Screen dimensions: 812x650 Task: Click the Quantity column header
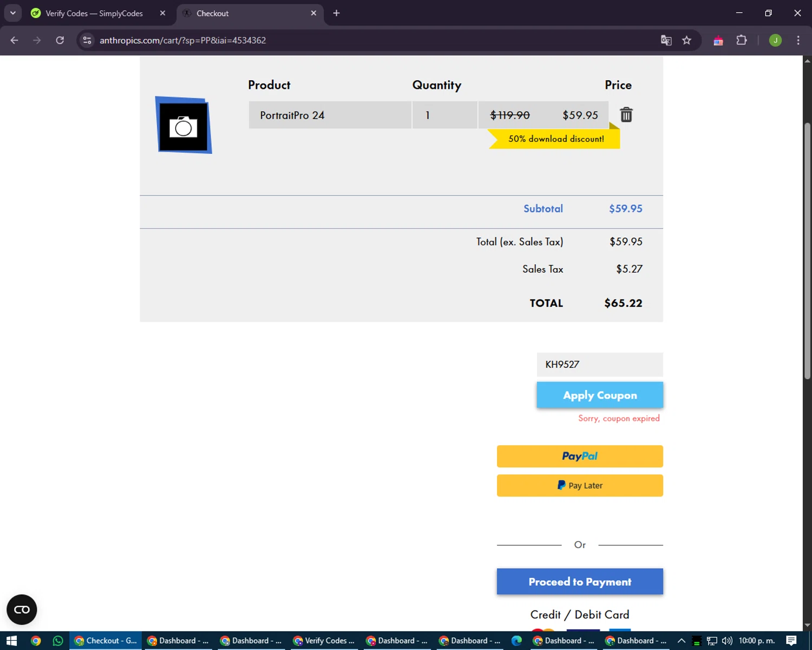437,85
